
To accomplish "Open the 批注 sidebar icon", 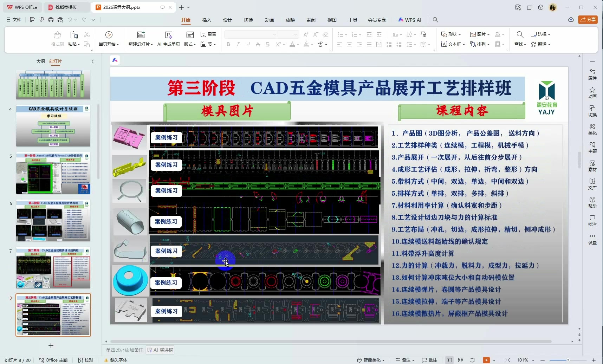I will coord(592,221).
